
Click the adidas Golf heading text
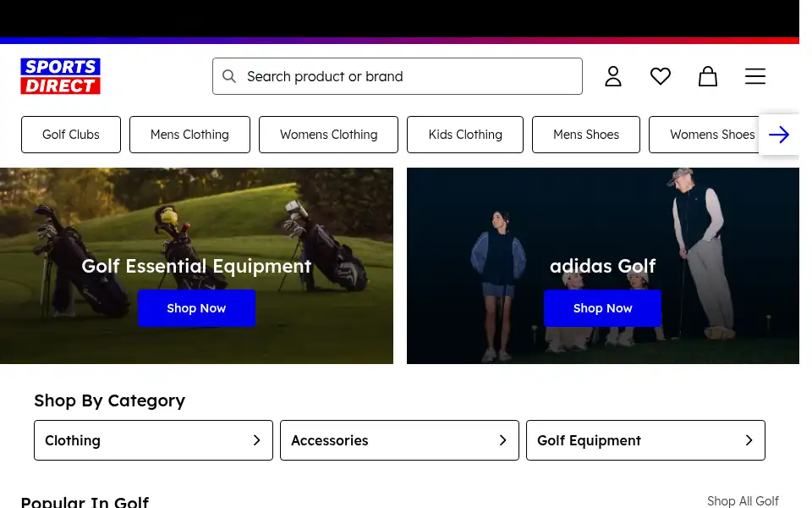point(603,266)
